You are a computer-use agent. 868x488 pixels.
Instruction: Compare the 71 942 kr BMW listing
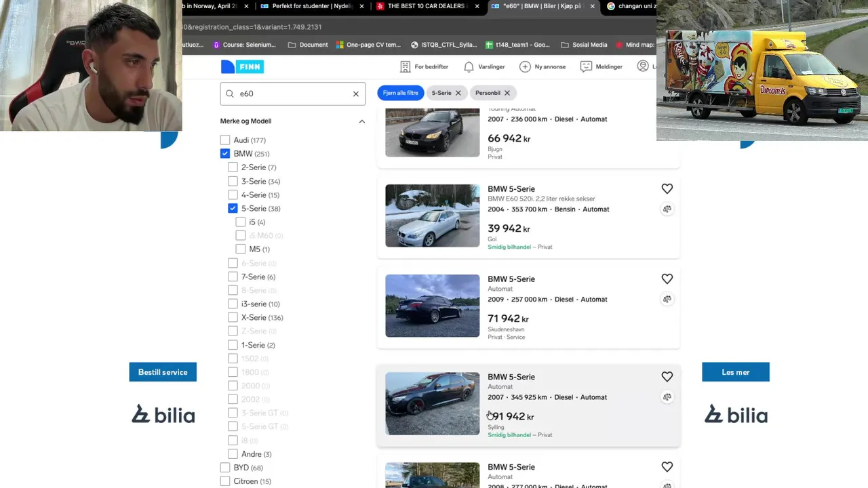pos(667,299)
